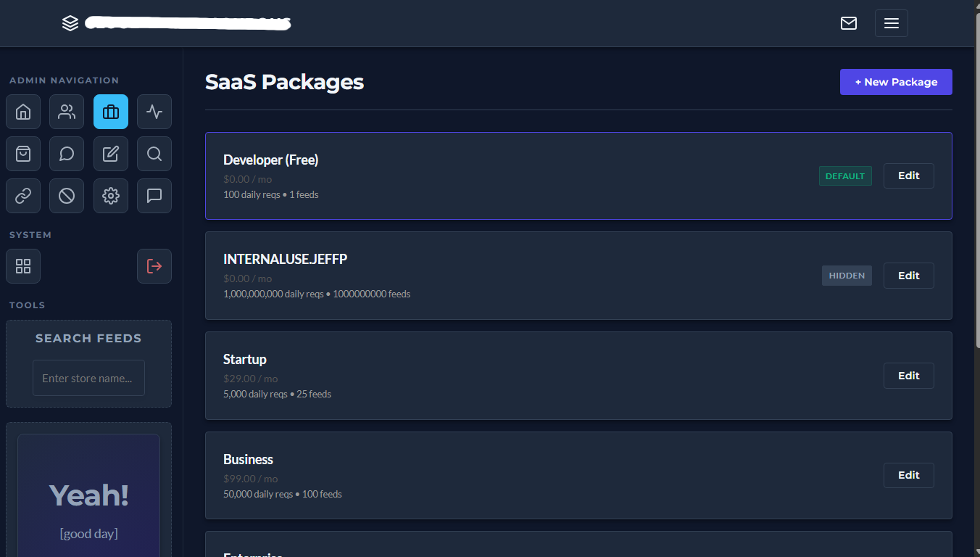This screenshot has width=980, height=557.
Task: Open the grid icon under System
Action: tap(22, 266)
